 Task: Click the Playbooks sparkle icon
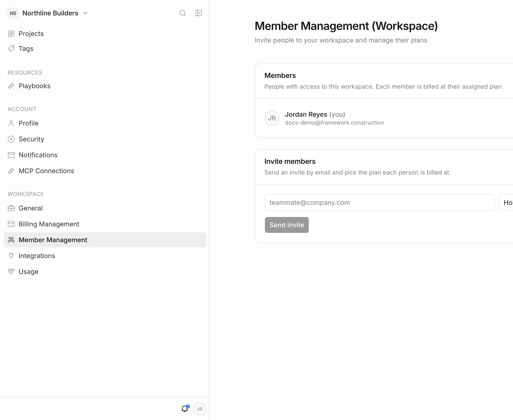click(11, 86)
